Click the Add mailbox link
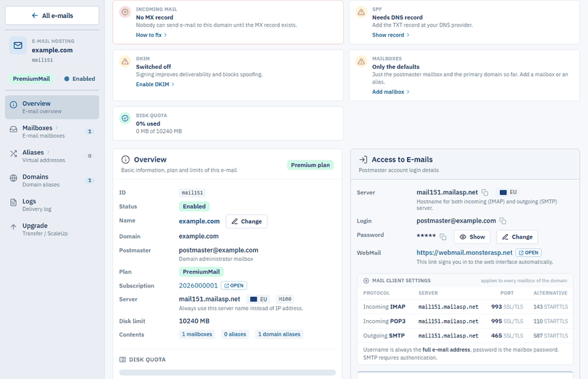This screenshot has height=379, width=588. pyautogui.click(x=391, y=92)
